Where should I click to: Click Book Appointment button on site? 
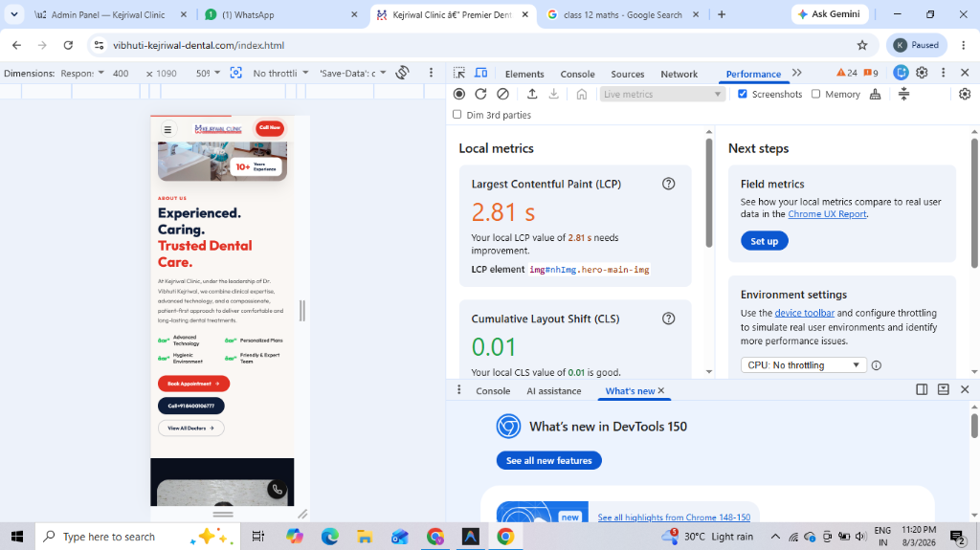coord(193,384)
